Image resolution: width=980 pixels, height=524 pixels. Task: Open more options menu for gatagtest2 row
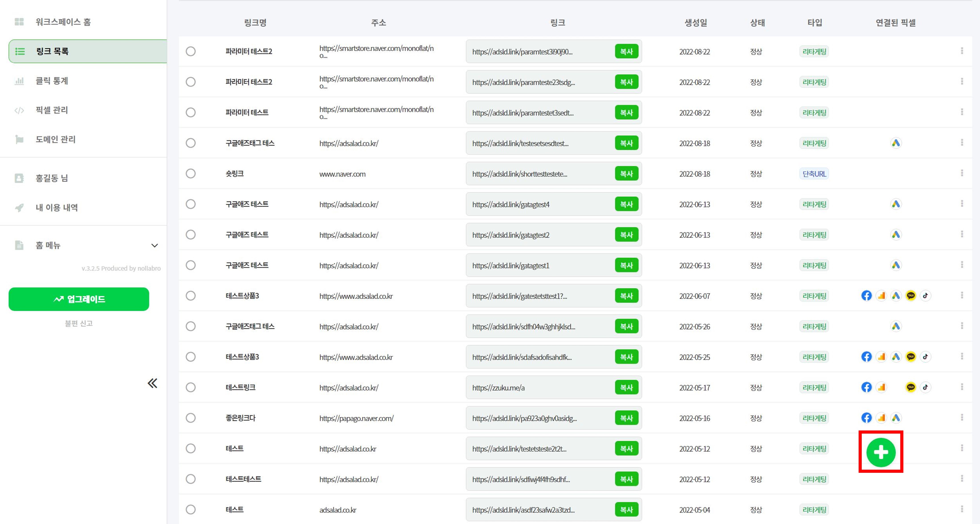point(962,234)
